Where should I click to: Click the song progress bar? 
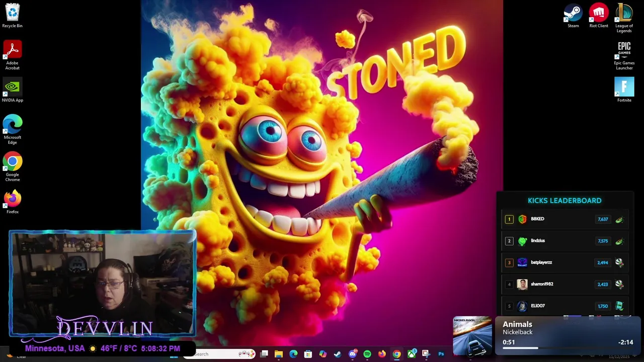coord(568,348)
